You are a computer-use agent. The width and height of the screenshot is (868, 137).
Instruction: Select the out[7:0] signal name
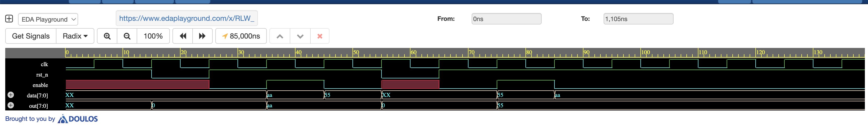click(x=38, y=106)
